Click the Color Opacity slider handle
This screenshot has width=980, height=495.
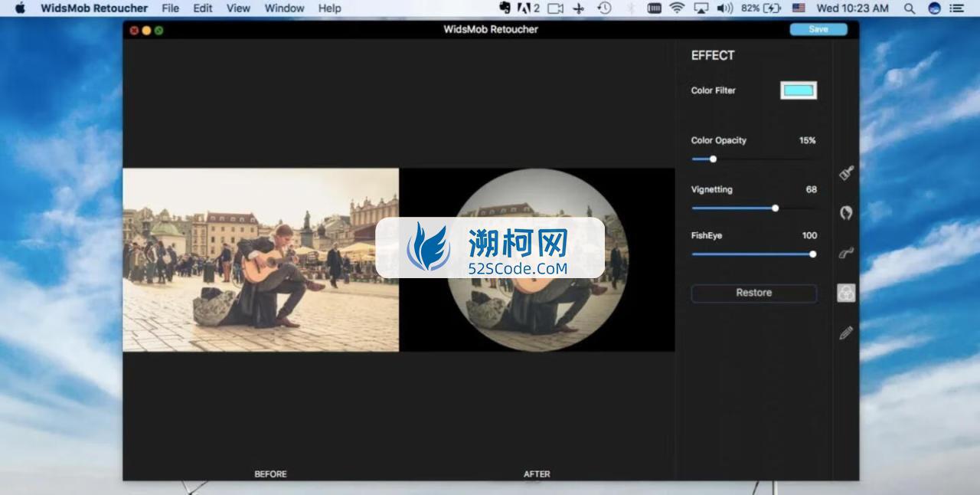[x=713, y=159]
